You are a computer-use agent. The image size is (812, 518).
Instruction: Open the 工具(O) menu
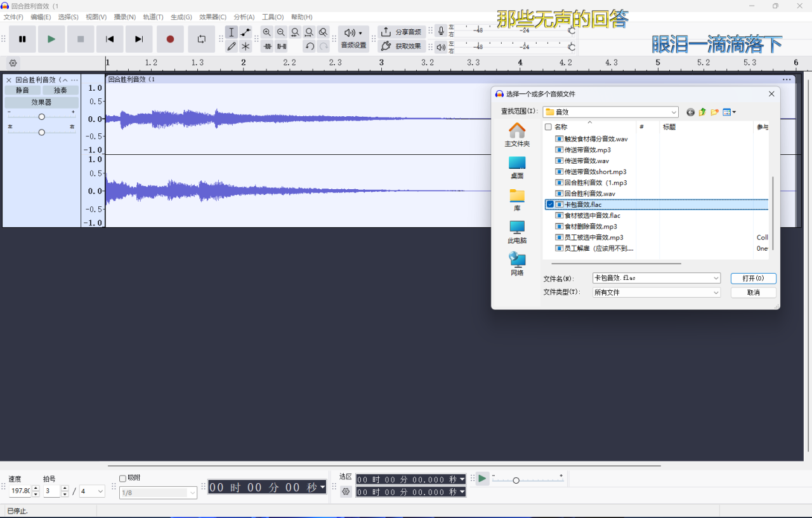pyautogui.click(x=273, y=17)
